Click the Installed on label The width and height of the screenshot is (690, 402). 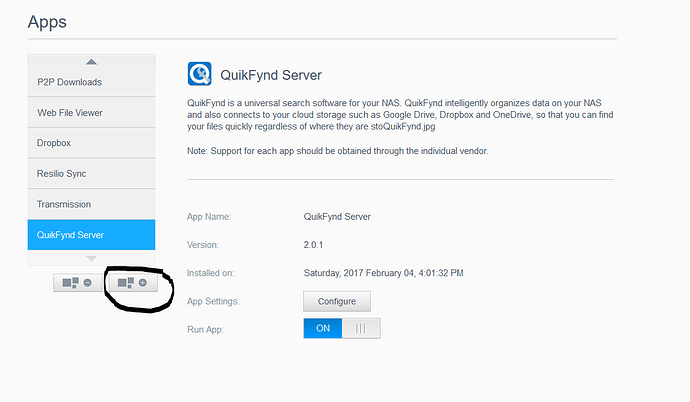coord(210,273)
